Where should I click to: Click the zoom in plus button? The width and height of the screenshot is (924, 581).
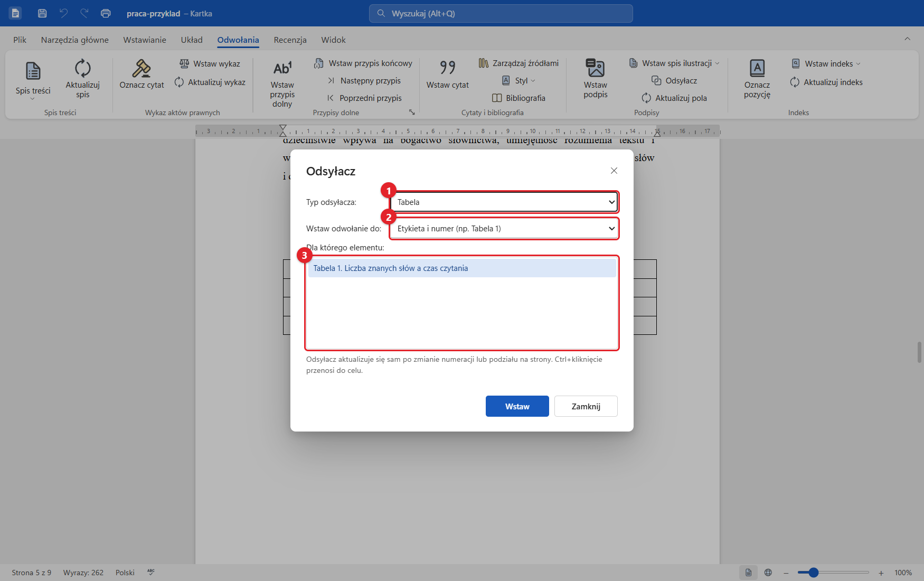(881, 573)
